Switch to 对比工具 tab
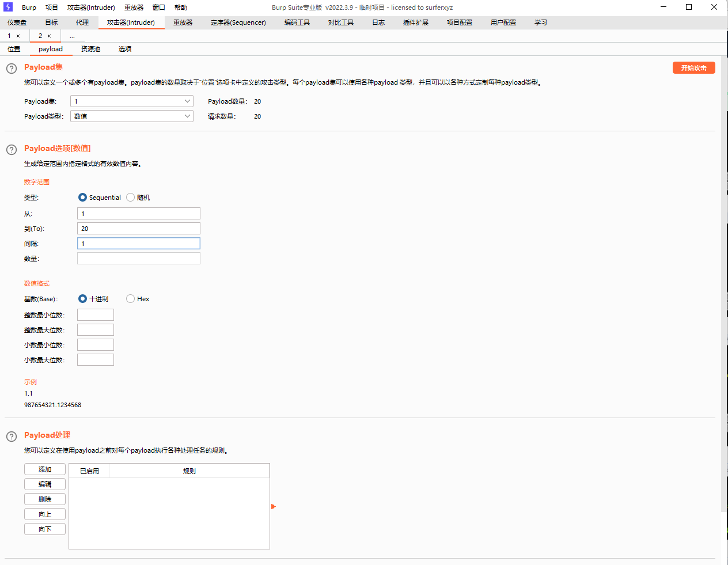The width and height of the screenshot is (728, 565). tap(341, 22)
